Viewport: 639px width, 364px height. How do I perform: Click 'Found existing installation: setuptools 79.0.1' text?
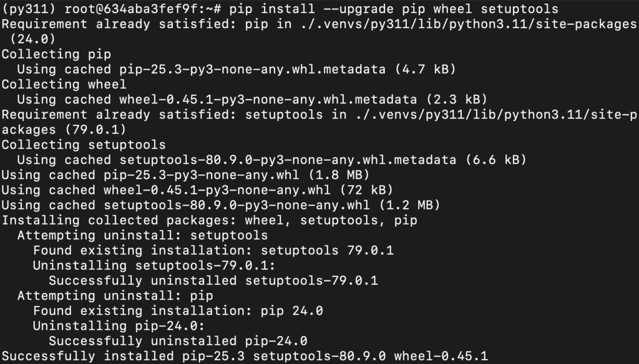click(213, 251)
